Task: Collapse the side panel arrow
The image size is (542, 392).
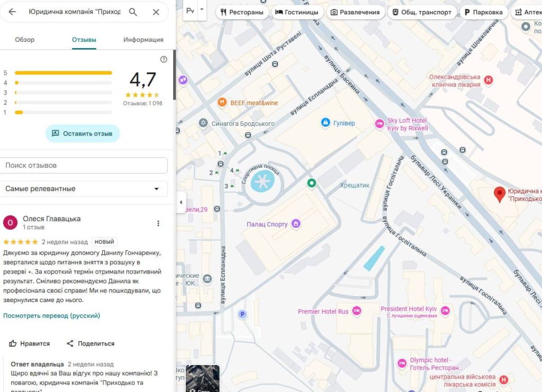Action: coord(181,203)
